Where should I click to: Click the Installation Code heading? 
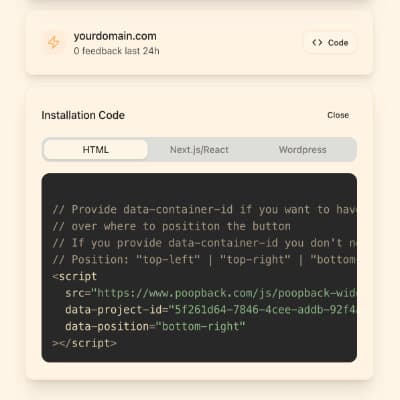83,115
